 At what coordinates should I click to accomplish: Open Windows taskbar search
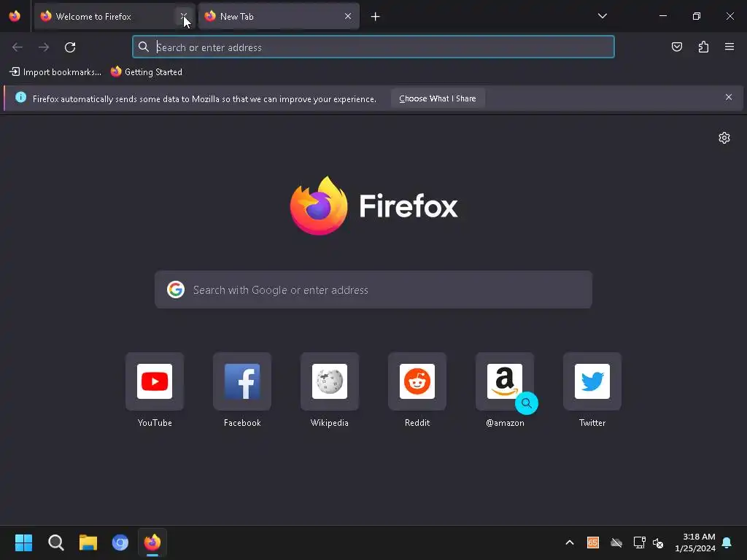click(55, 542)
